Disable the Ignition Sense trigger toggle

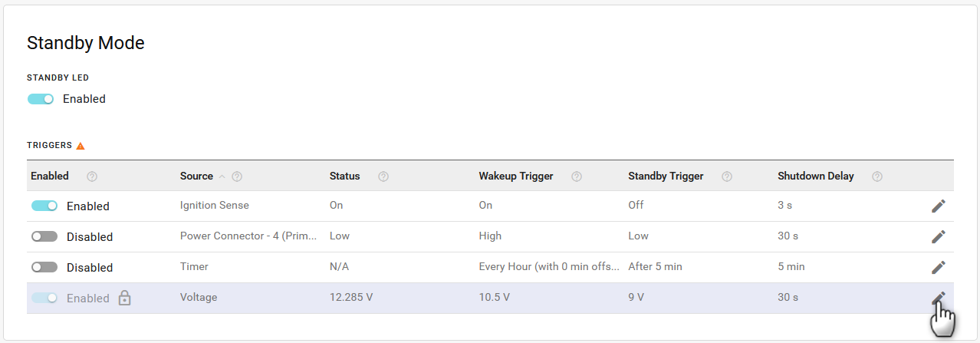[x=44, y=206]
